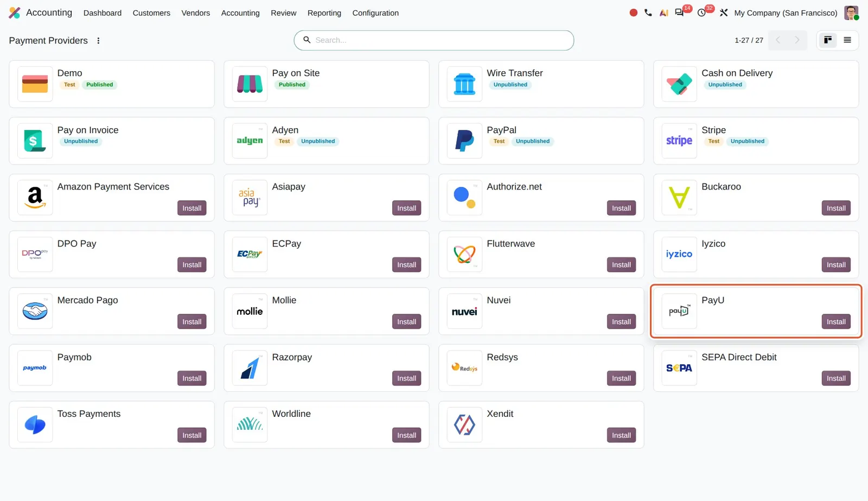Viewport: 868px width, 501px height.
Task: Install the Mollie provider
Action: pos(407,322)
